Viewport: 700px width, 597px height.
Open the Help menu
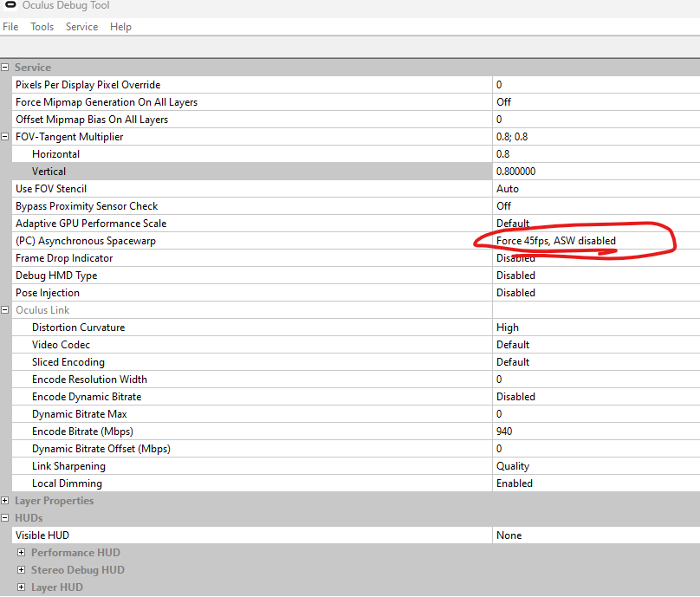pos(120,27)
